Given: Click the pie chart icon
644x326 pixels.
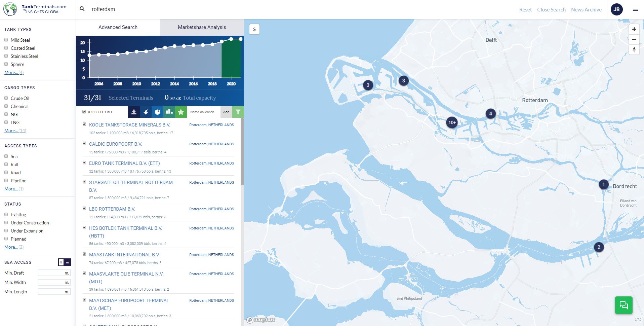Looking at the screenshot, I should 157,112.
